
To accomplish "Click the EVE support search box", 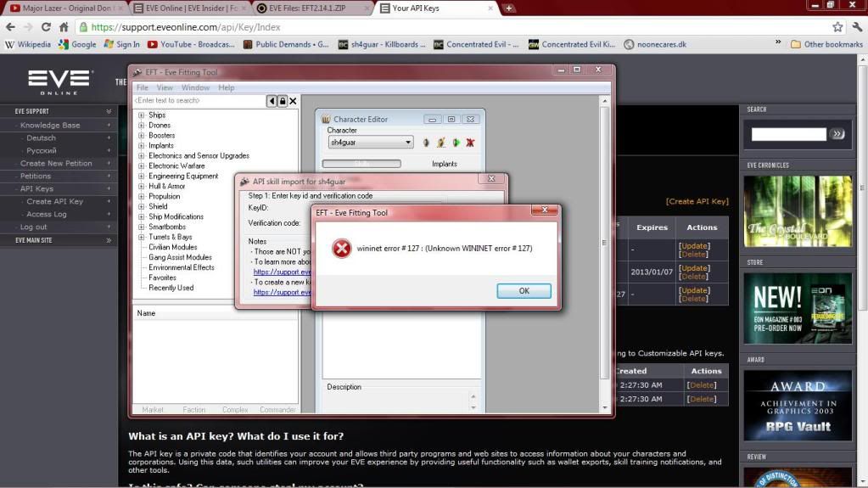I will [788, 133].
